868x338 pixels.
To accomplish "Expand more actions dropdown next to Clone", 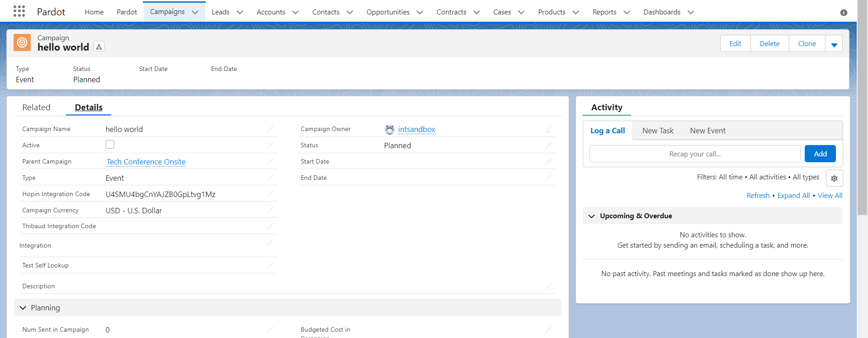I will point(834,44).
